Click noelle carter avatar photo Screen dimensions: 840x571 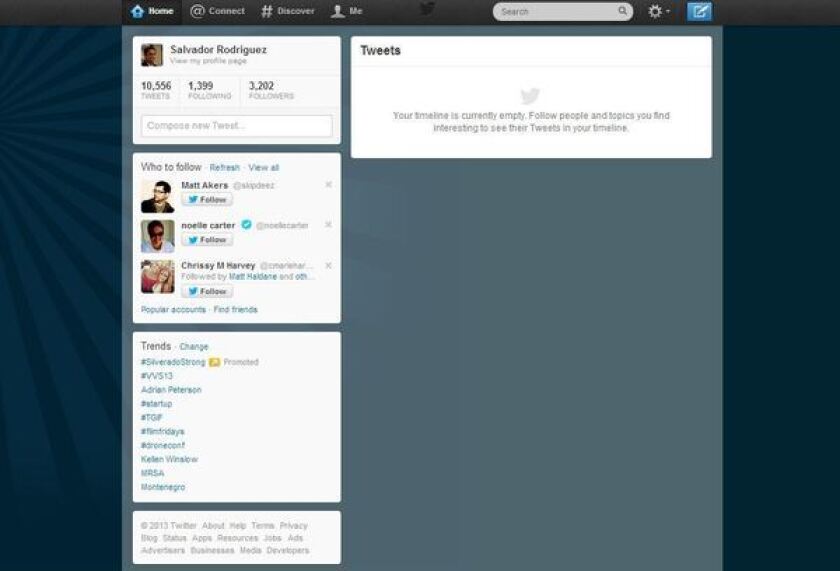point(158,236)
